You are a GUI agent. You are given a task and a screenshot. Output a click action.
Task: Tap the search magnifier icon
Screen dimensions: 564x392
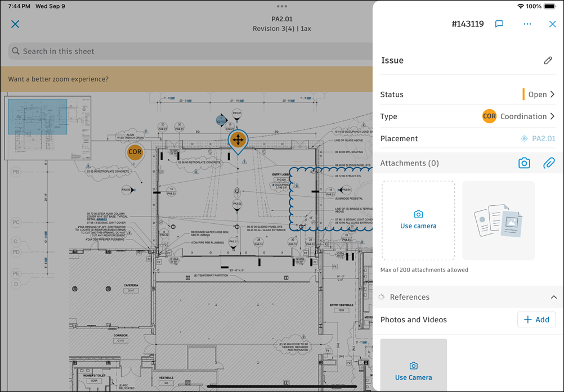(15, 51)
